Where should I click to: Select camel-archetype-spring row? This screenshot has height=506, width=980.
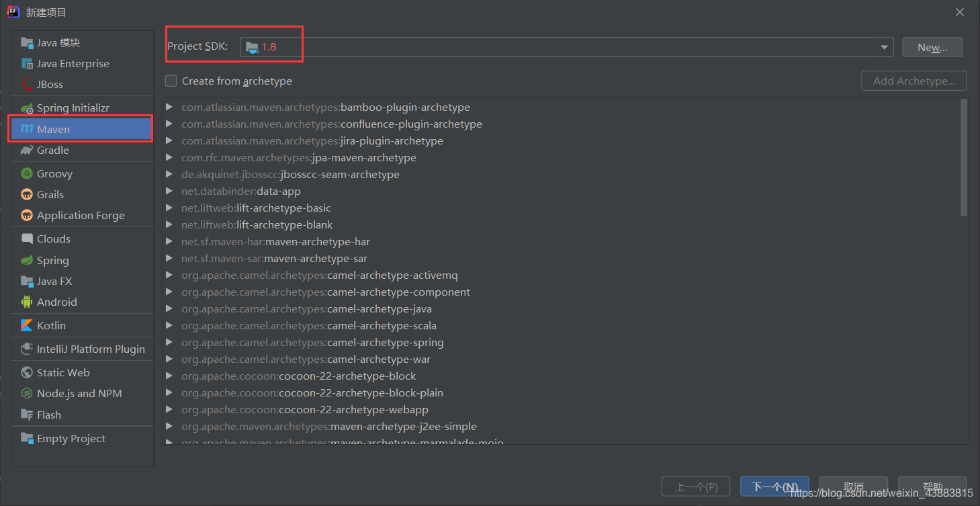(x=561, y=343)
